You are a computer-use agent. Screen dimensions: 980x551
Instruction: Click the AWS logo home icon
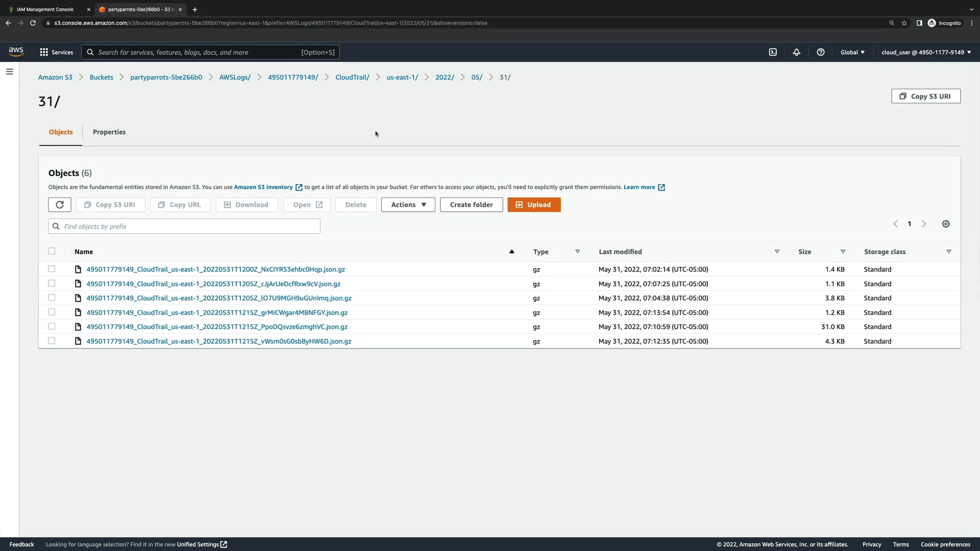(16, 52)
